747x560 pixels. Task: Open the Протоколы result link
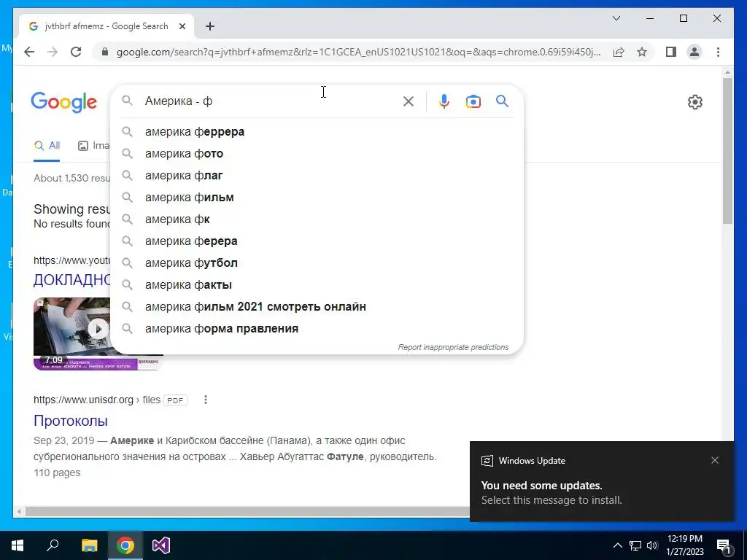(x=71, y=421)
